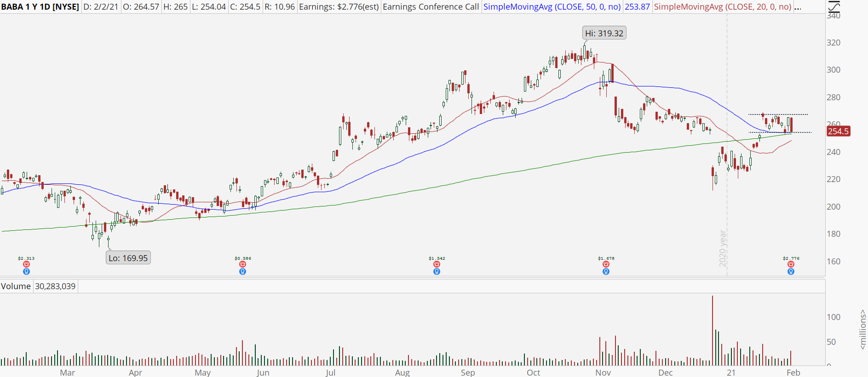
Task: Click the blue lightbulb icon under $2.776
Action: coord(791,272)
